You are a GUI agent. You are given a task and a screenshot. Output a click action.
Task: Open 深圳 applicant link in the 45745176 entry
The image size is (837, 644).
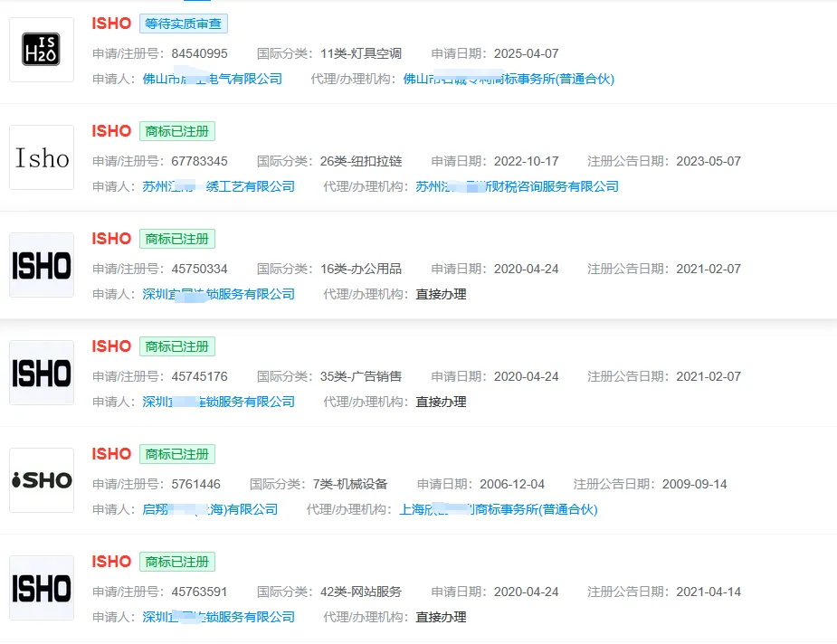(x=218, y=402)
